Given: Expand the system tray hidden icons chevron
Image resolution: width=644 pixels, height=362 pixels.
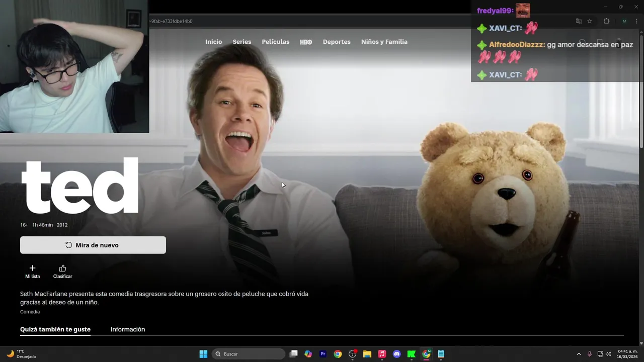Looking at the screenshot, I should click(x=579, y=354).
